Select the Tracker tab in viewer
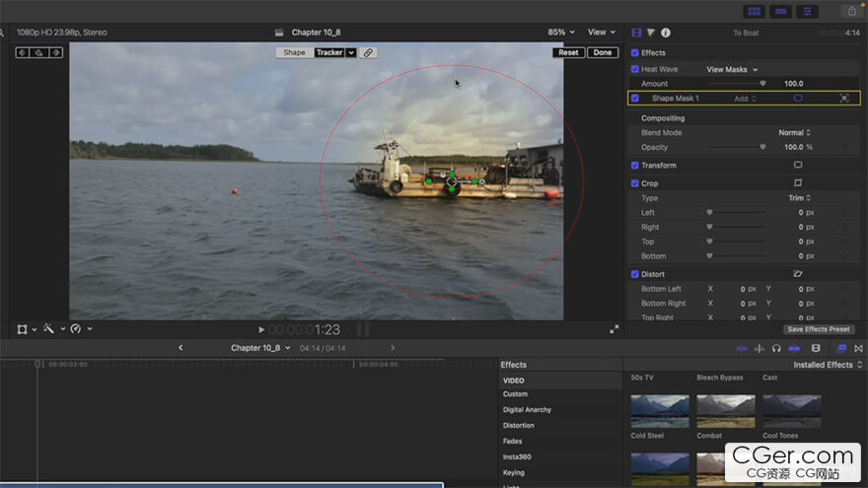Screen dimensions: 868x488 [329, 52]
